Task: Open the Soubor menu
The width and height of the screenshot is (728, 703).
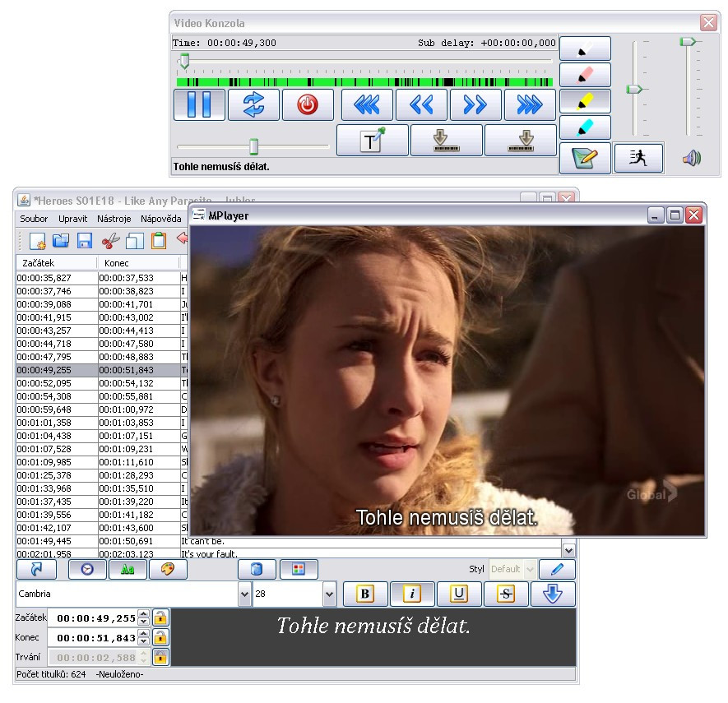Action: coord(34,219)
